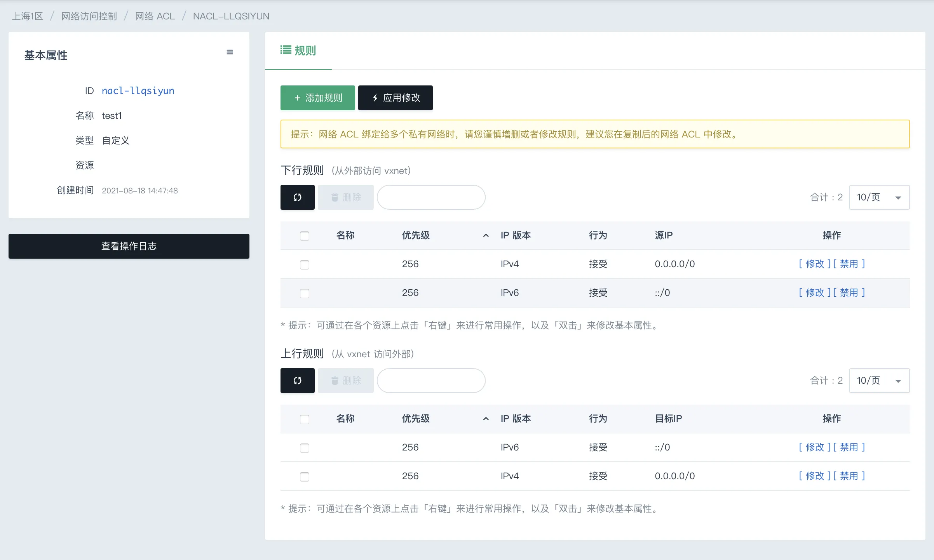Check the IPv6 row in 下行规则 table
This screenshot has height=560, width=934.
(305, 293)
